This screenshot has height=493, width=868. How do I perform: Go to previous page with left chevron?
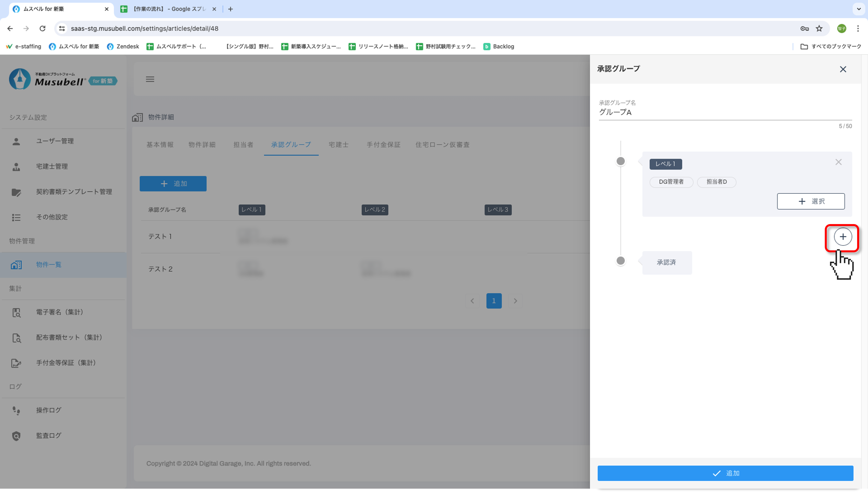472,301
